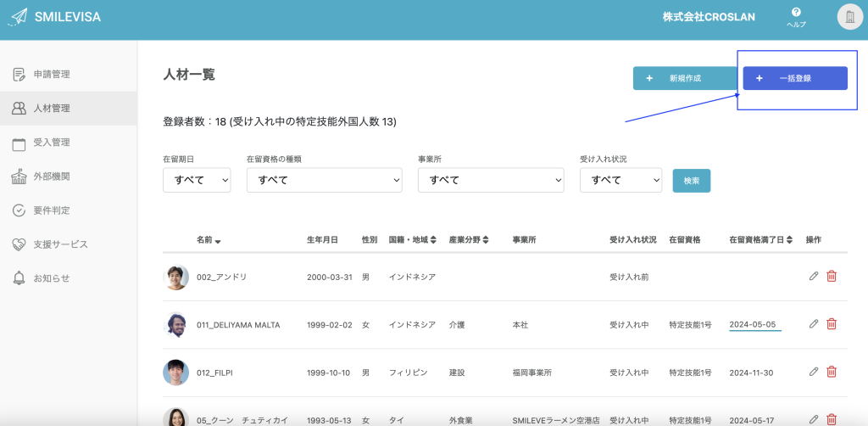The image size is (868, 426).
Task: Click the birthdate 1999-10-10
Action: (x=328, y=373)
